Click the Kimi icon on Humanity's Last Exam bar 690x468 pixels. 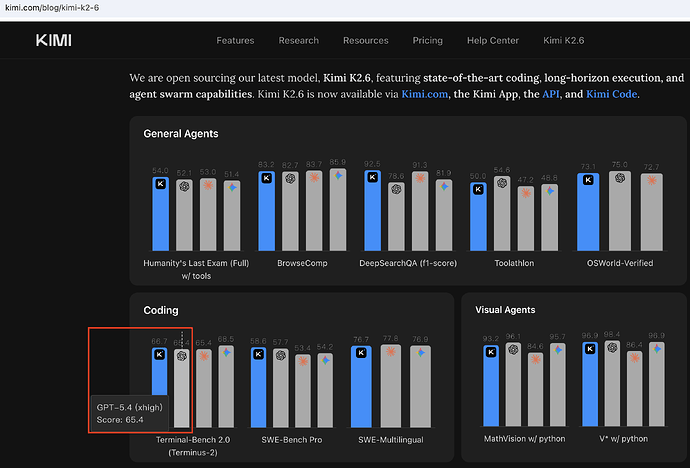[x=161, y=184]
